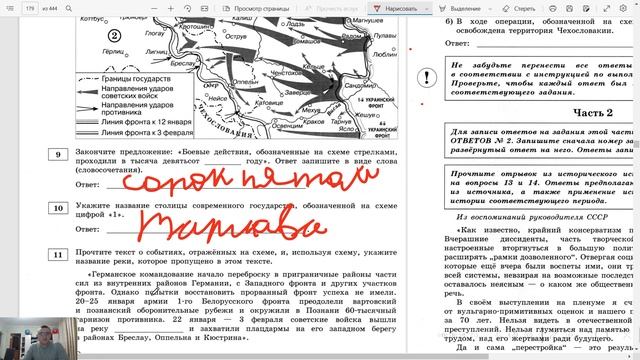Click the answer line for question 10
640x360 pixels.
[x=206, y=231]
